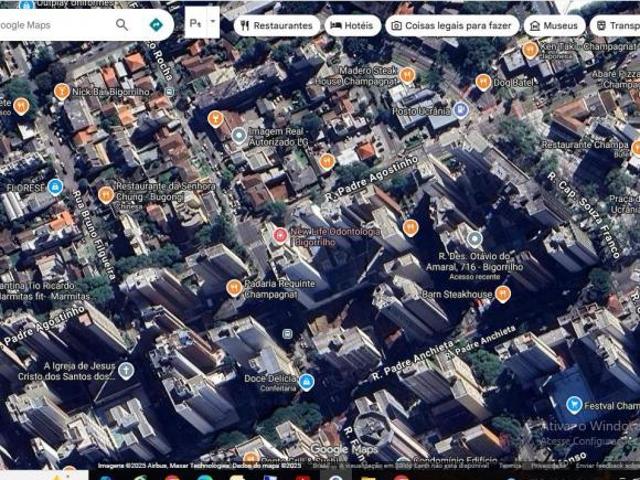The height and width of the screenshot is (480, 640).
Task: Open the New Life Odontologia red pin
Action: pyautogui.click(x=281, y=236)
